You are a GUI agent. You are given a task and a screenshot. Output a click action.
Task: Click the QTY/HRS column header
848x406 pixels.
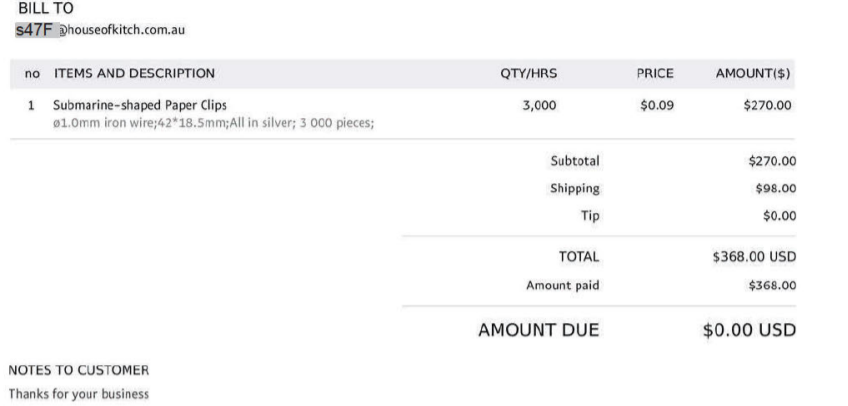pos(528,73)
